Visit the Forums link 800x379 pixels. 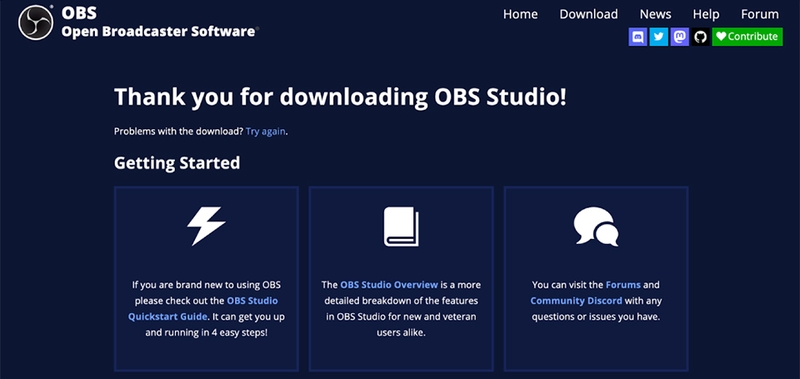[622, 285]
